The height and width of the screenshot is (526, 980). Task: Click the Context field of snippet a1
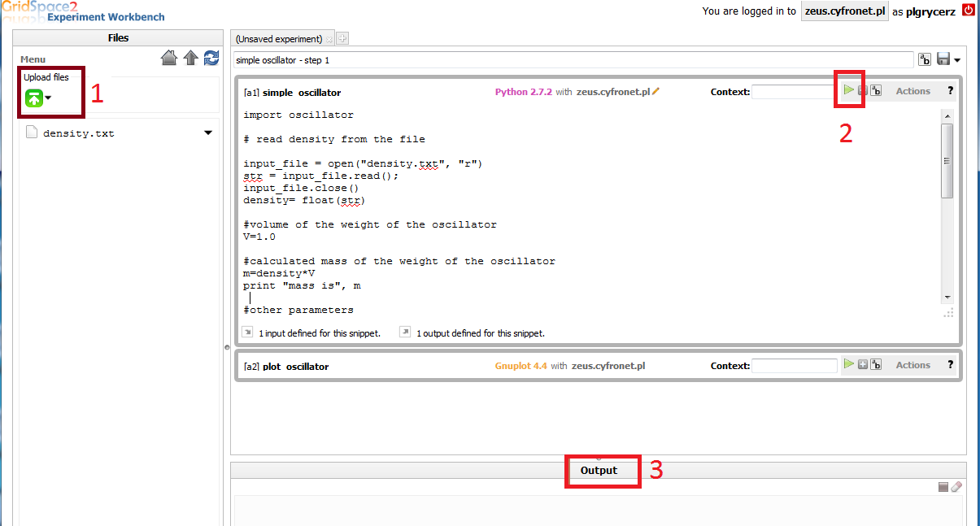click(794, 92)
